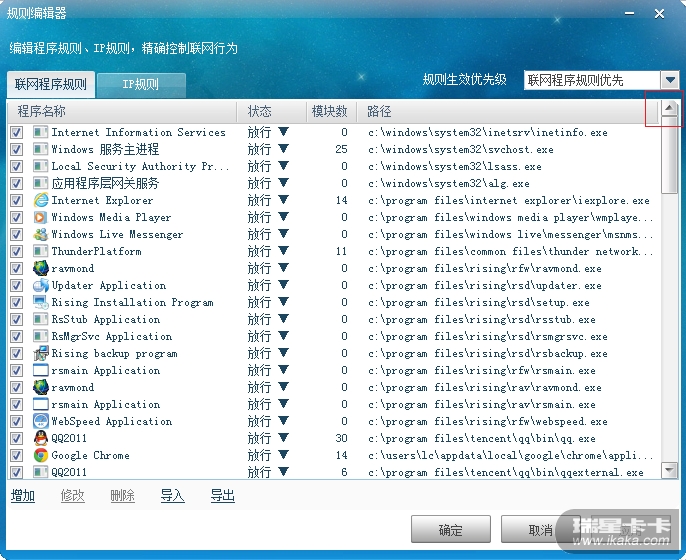
Task: Click the Internet Information Services program icon
Action: (41, 132)
